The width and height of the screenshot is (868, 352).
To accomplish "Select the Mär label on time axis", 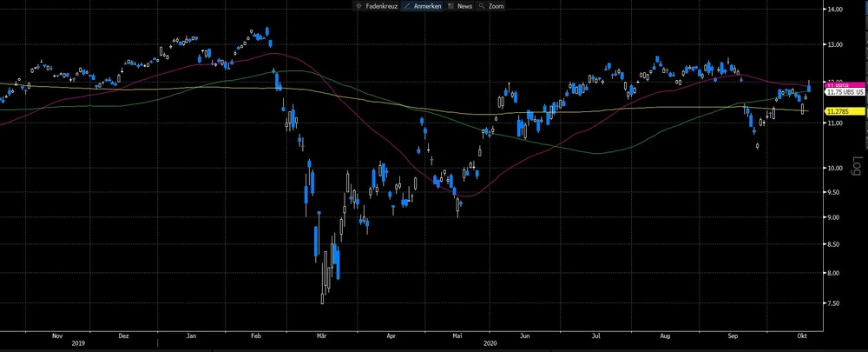I will (322, 335).
